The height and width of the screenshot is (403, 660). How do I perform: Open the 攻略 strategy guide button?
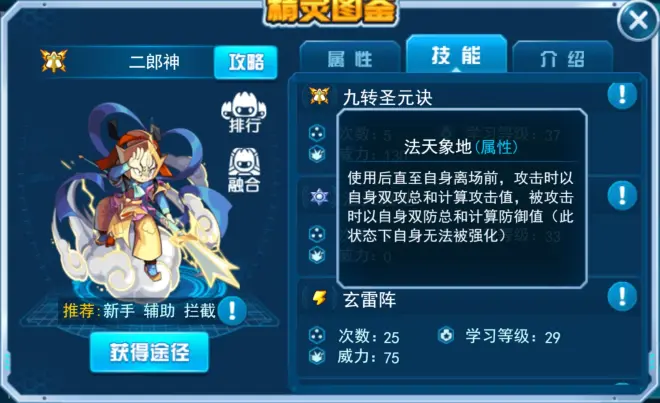[246, 62]
